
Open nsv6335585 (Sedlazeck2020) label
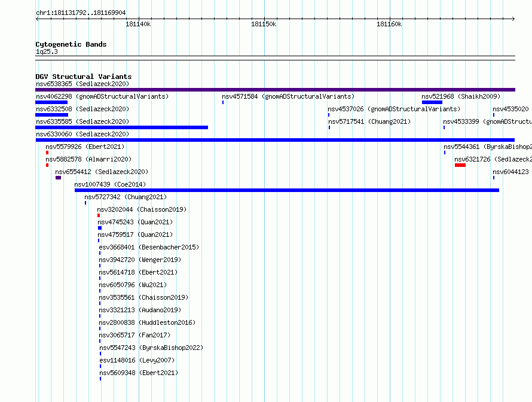coord(82,121)
